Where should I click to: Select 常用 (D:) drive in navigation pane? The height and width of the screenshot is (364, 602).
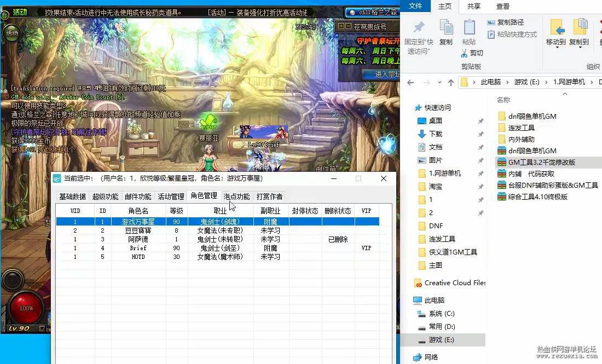(x=442, y=326)
